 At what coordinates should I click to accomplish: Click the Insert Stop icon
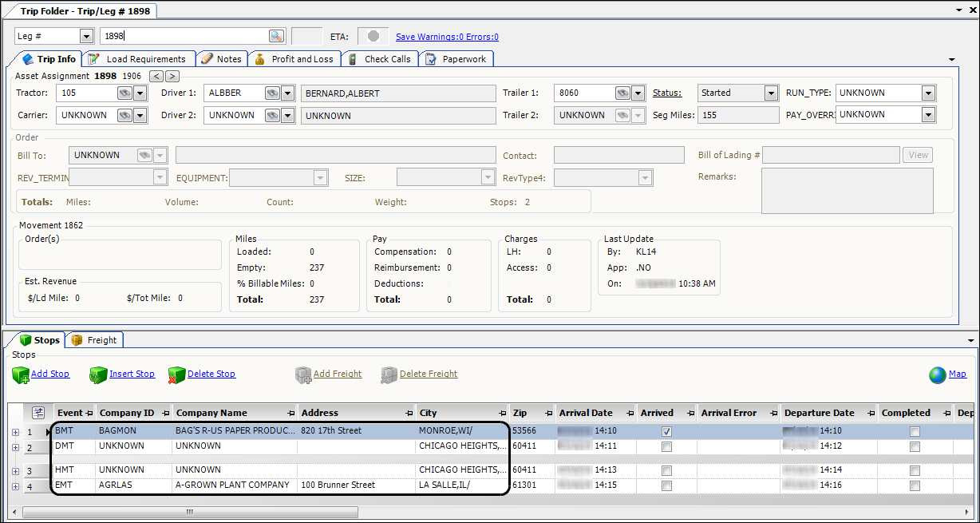(x=98, y=374)
